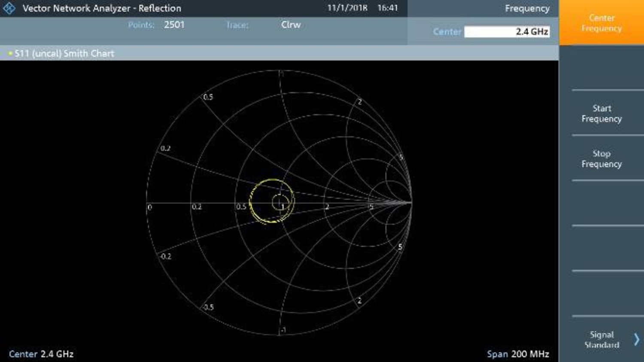Click the Center label beside the frequency box
The width and height of the screenshot is (644, 362).
(x=446, y=31)
